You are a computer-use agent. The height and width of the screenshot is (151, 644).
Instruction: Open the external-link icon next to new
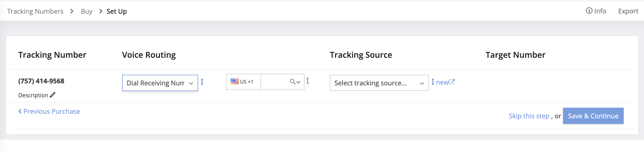click(452, 82)
